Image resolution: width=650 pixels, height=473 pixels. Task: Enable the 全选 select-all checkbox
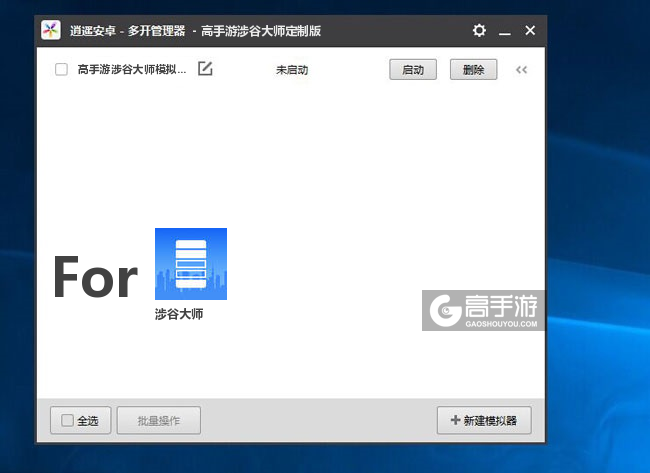(68, 420)
